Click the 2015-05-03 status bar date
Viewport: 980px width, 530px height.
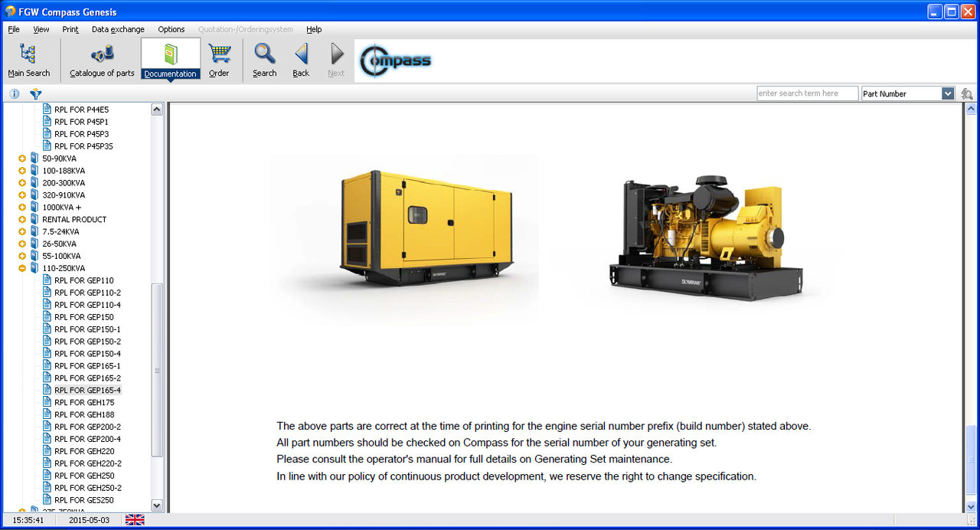89,520
